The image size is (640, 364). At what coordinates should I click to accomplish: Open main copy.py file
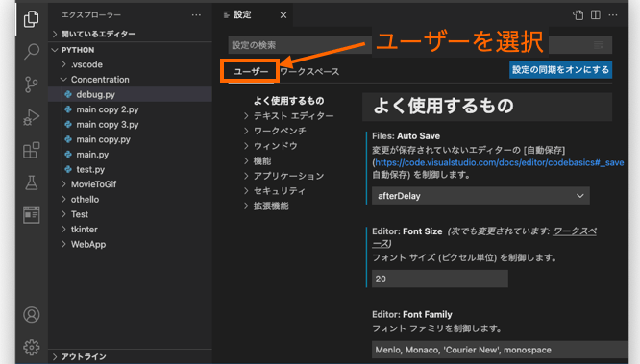(130, 139)
